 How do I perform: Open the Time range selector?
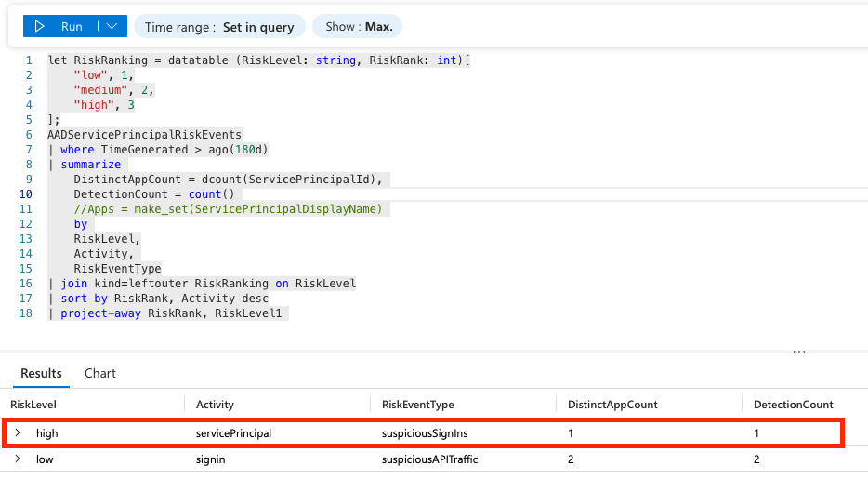[x=218, y=27]
